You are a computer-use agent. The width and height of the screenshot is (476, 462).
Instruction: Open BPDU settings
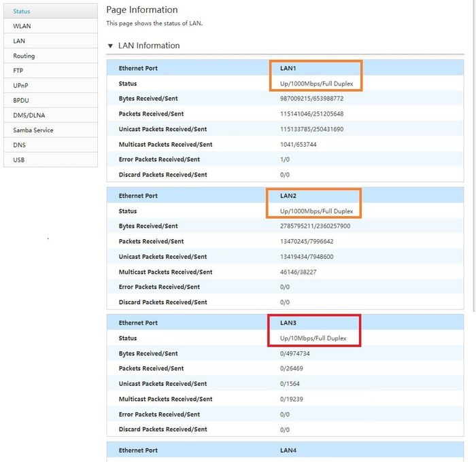click(x=51, y=101)
